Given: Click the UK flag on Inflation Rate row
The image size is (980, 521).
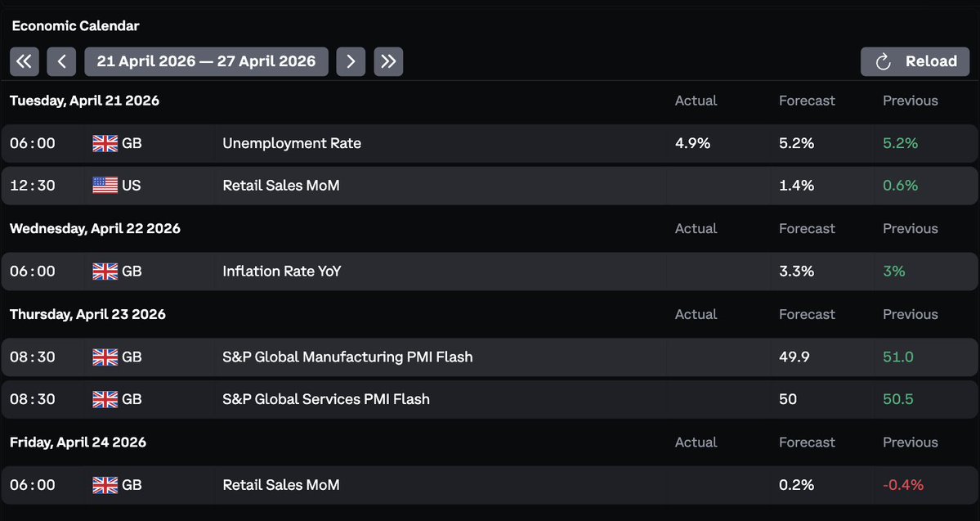Looking at the screenshot, I should [x=105, y=272].
